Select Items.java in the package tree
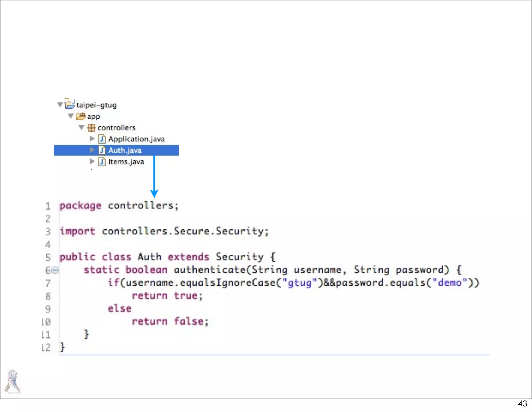This screenshot has width=532, height=412. point(126,162)
